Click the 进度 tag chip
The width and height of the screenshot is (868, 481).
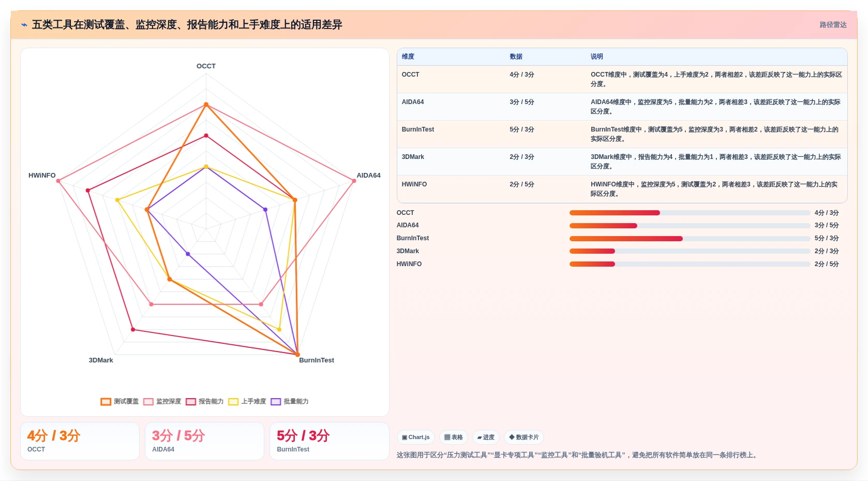click(x=486, y=438)
